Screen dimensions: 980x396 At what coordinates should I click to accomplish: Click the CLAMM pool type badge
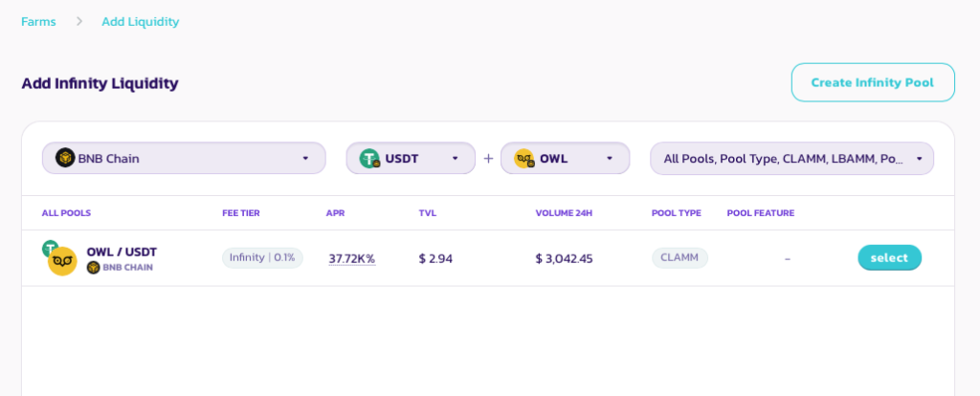(679, 258)
